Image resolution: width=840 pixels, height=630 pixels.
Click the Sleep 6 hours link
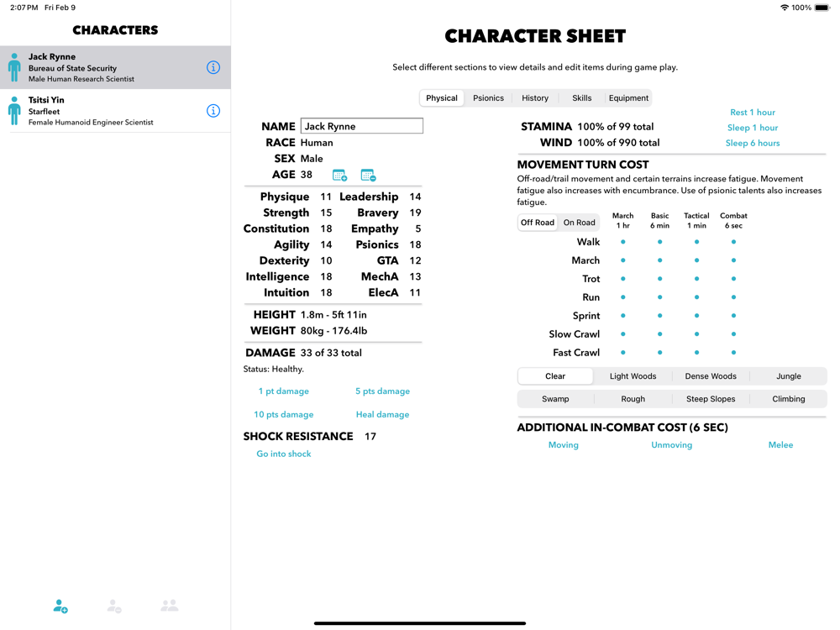click(x=752, y=143)
